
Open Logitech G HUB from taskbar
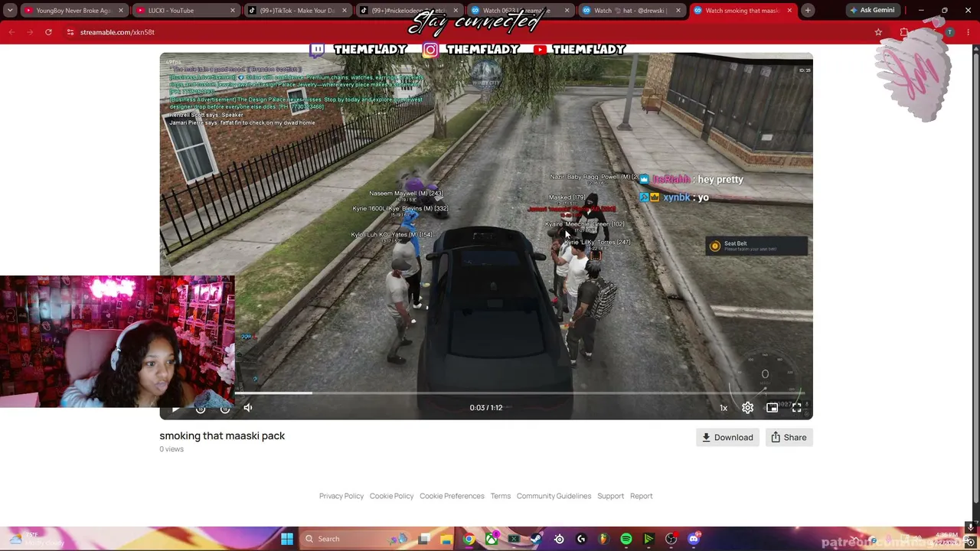[x=581, y=539]
